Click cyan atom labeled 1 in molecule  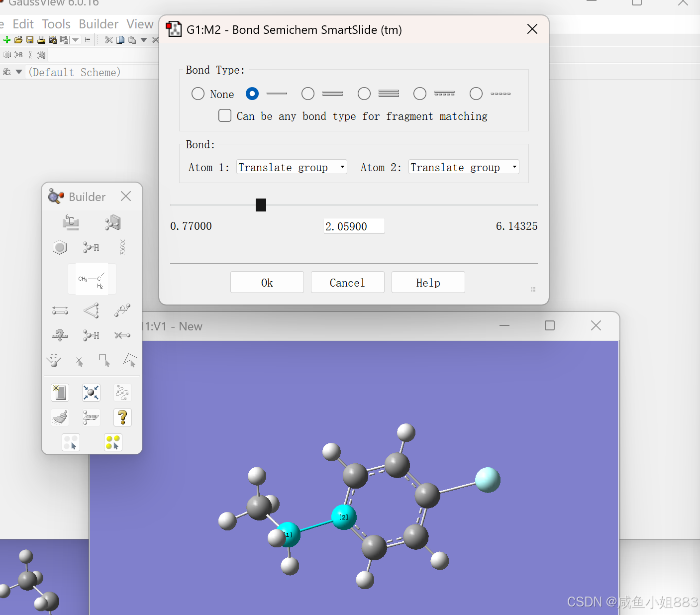(x=290, y=534)
